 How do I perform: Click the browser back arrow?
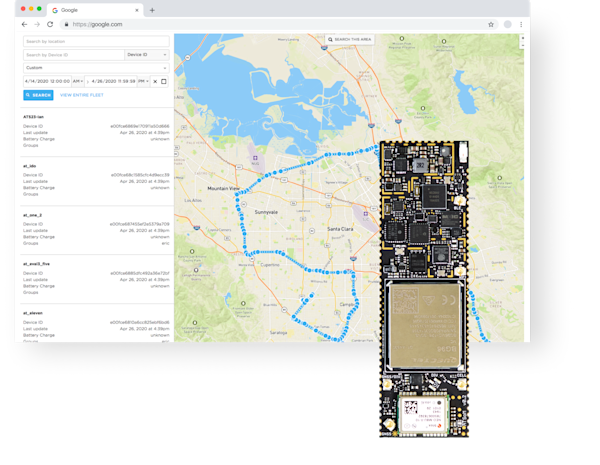point(24,24)
